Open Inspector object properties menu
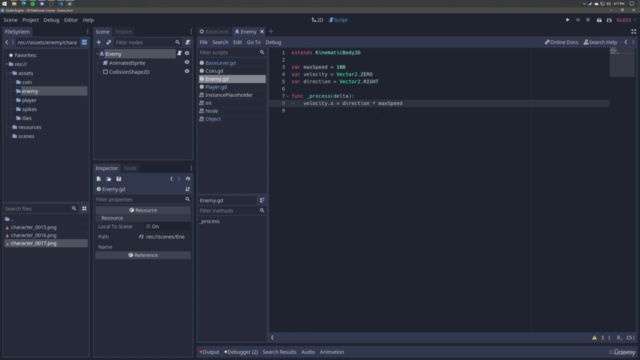Viewport: 640px width, 360px height. click(188, 189)
